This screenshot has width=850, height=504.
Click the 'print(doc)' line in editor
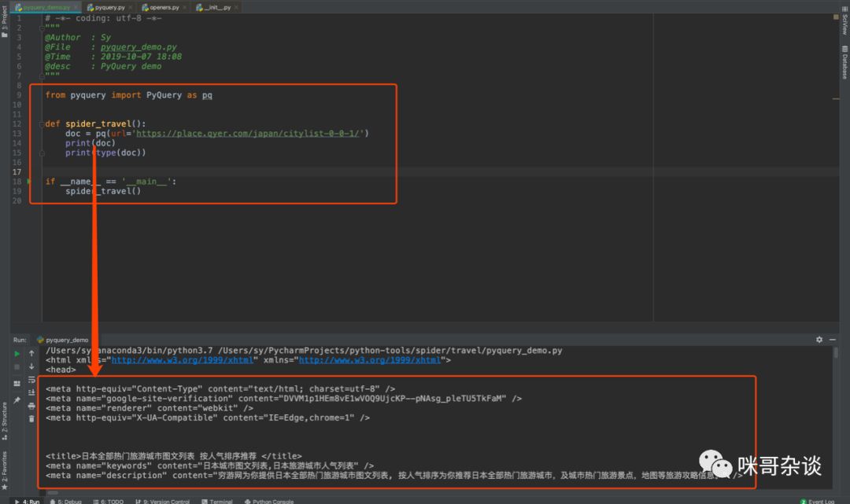click(x=90, y=143)
